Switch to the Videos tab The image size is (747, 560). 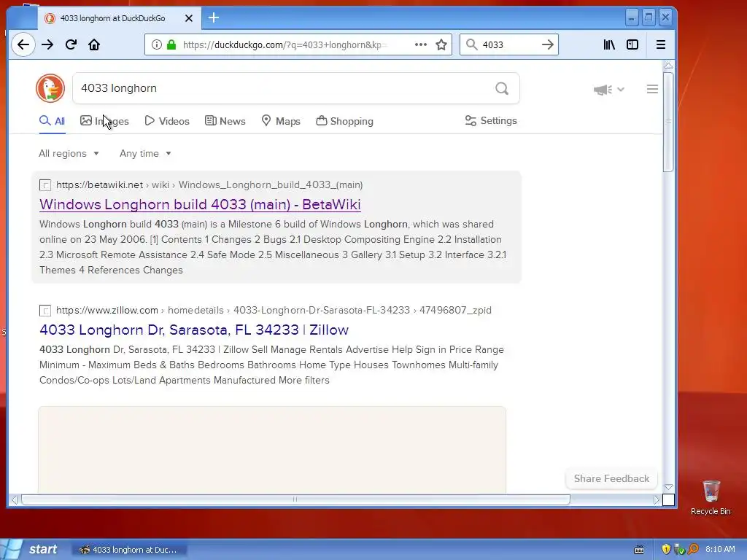[167, 121]
